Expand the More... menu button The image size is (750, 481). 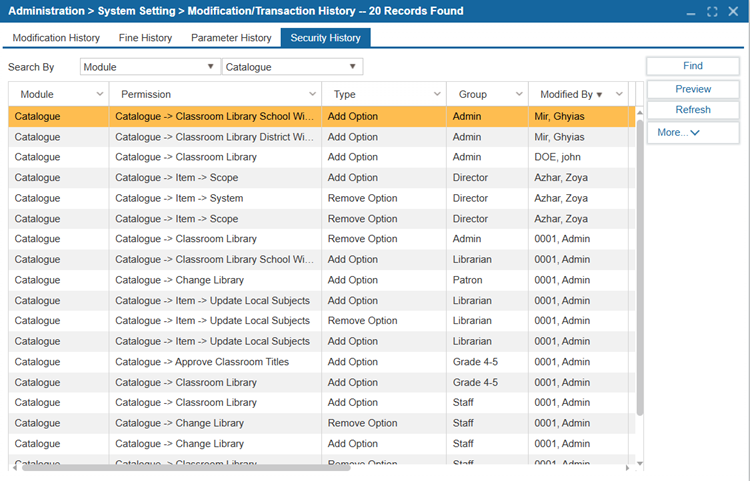click(693, 132)
